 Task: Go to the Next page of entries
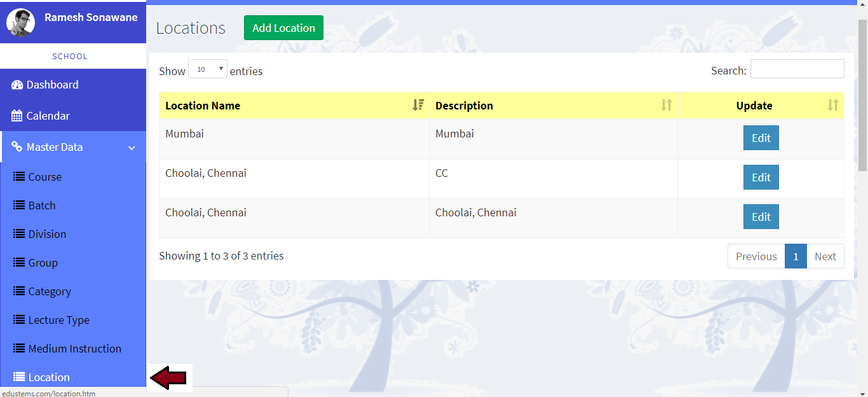click(825, 256)
